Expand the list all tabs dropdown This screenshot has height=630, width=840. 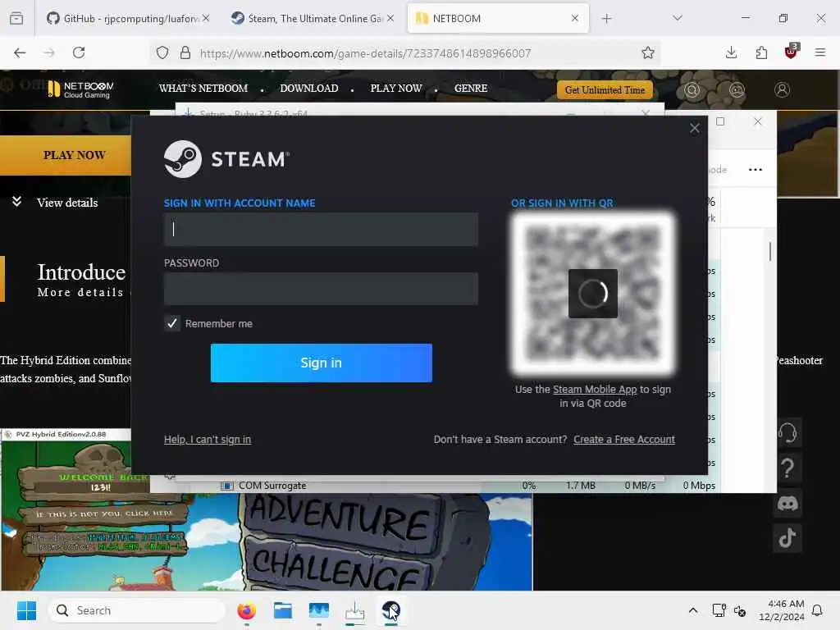click(677, 18)
